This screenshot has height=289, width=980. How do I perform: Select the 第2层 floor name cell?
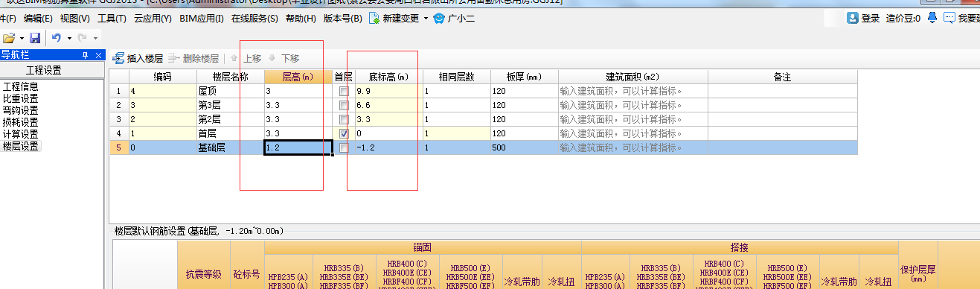(x=230, y=119)
